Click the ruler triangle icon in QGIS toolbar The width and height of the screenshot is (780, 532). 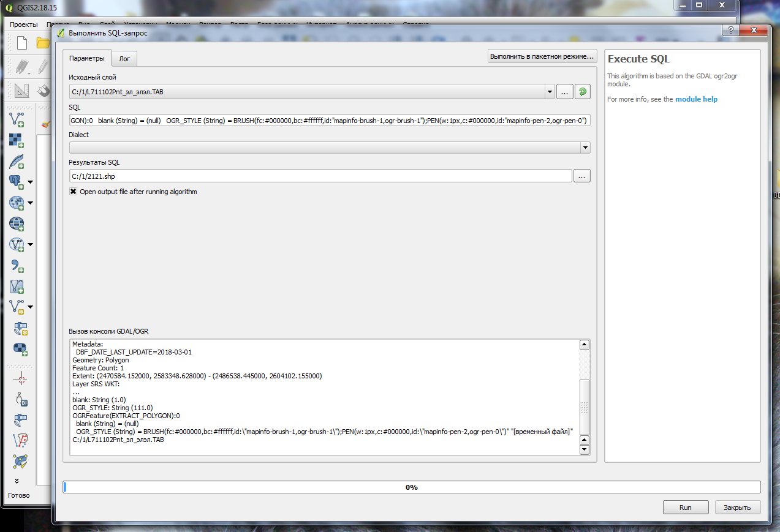(x=22, y=91)
